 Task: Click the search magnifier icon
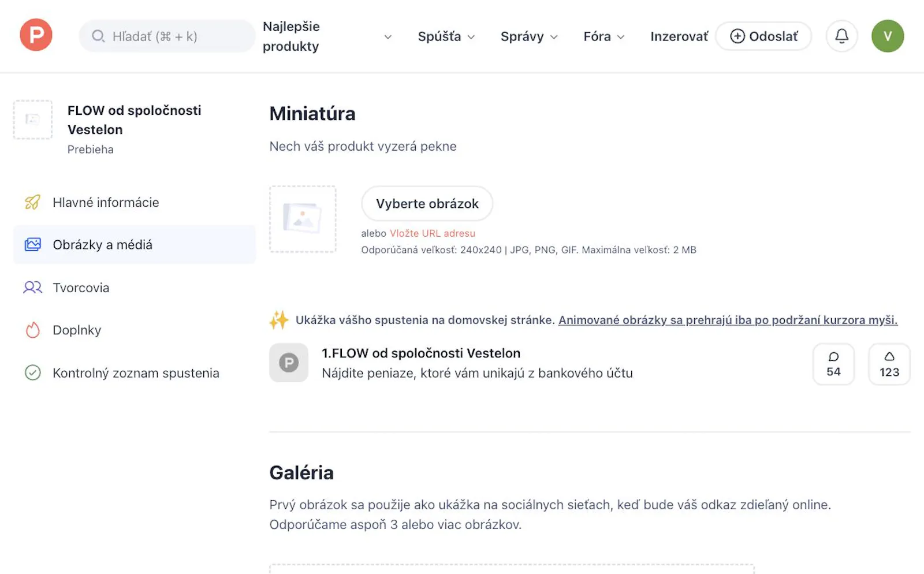click(x=98, y=36)
